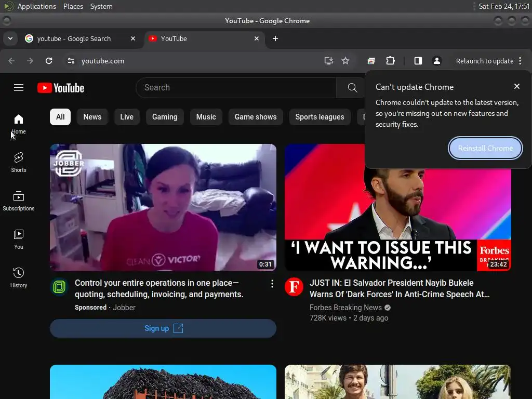Open the Jobber sponsored video title
Image resolution: width=532 pixels, height=399 pixels.
click(159, 288)
